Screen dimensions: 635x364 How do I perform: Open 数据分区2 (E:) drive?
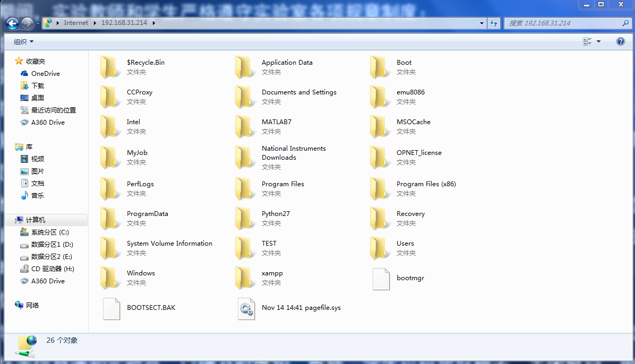pyautogui.click(x=46, y=257)
